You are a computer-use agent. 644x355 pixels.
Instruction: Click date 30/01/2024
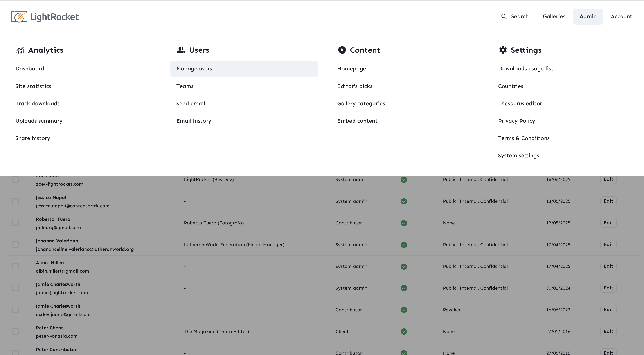pyautogui.click(x=558, y=288)
